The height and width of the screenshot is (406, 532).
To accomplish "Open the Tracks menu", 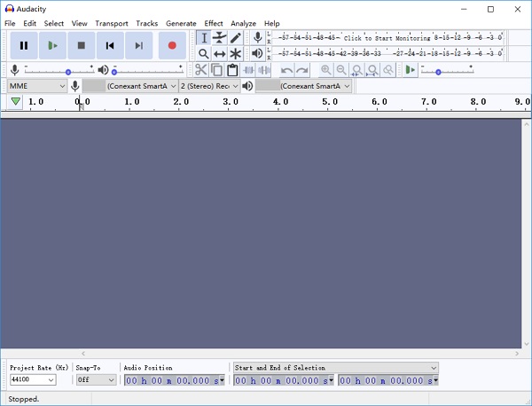I will pos(147,23).
